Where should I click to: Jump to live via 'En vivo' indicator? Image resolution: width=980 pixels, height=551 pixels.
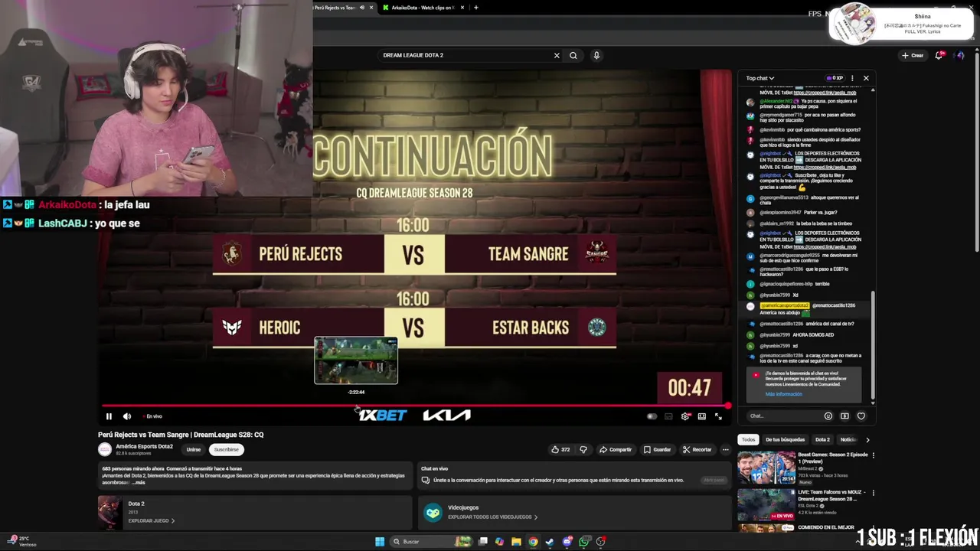coord(152,416)
